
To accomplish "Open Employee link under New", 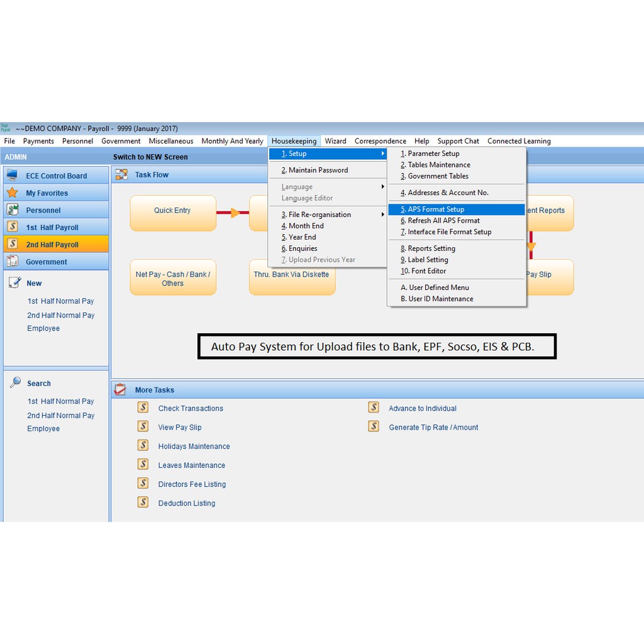I will (x=43, y=328).
